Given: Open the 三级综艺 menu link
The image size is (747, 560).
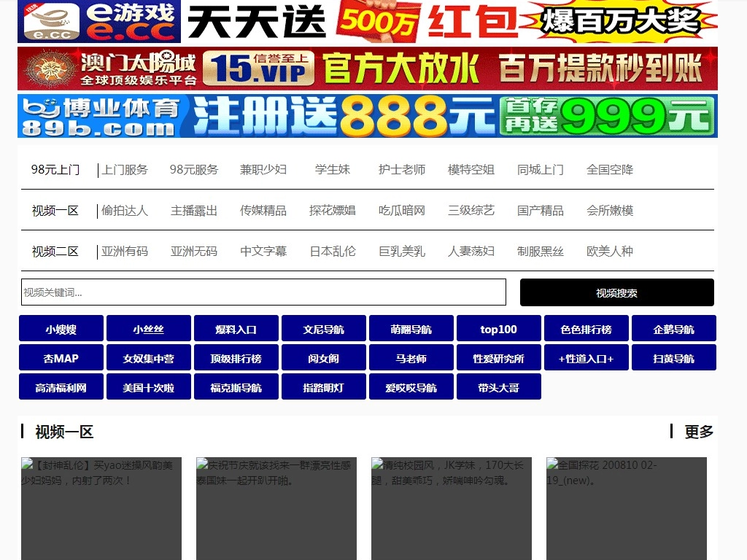Looking at the screenshot, I should coord(471,211).
